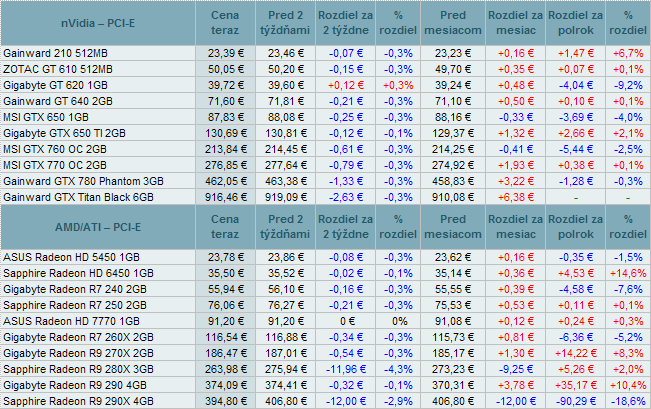Click the -3,69 € half-year difference

point(575,118)
